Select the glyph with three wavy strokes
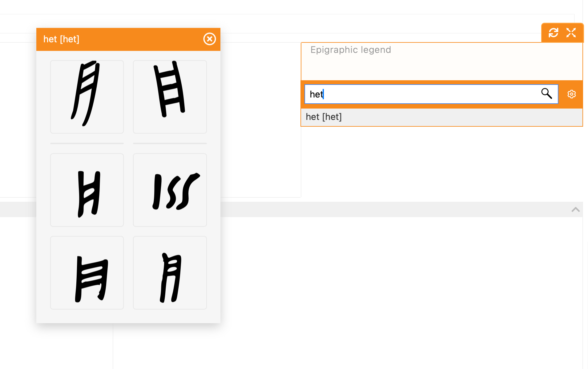This screenshot has width=588, height=369. coord(170,190)
